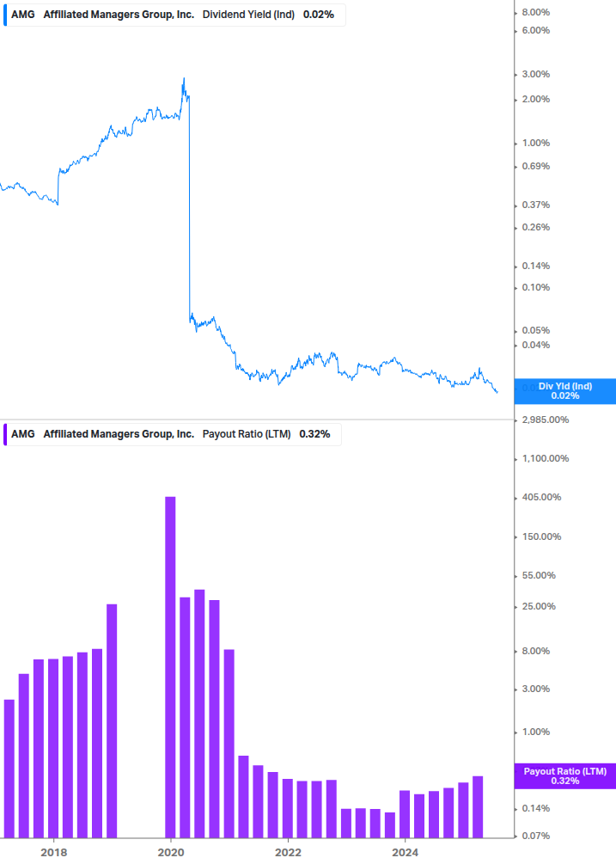
Task: Click the 0.10% axis value
Action: coord(535,287)
